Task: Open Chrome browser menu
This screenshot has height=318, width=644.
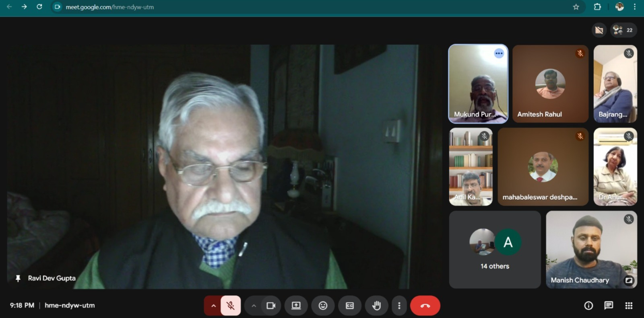Action: (x=635, y=7)
